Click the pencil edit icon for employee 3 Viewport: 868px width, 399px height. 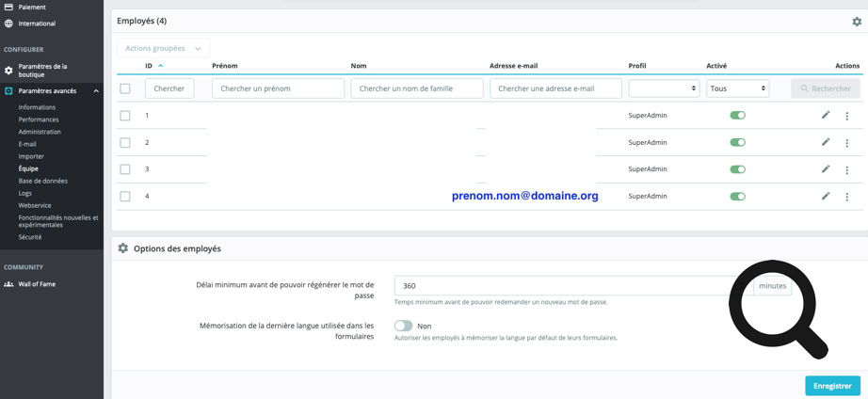(826, 169)
